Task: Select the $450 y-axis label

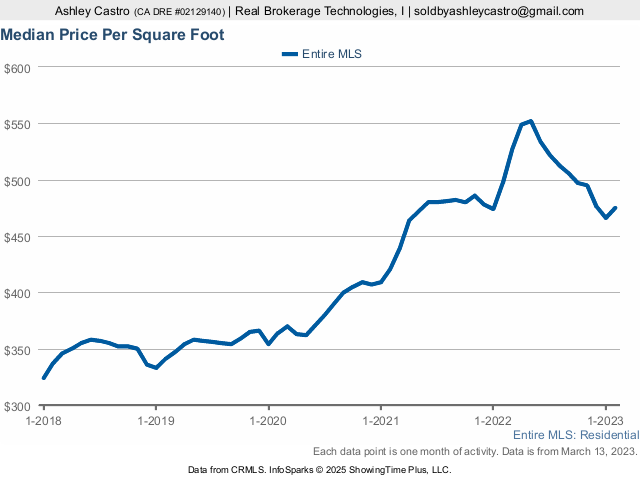Action: click(19, 237)
